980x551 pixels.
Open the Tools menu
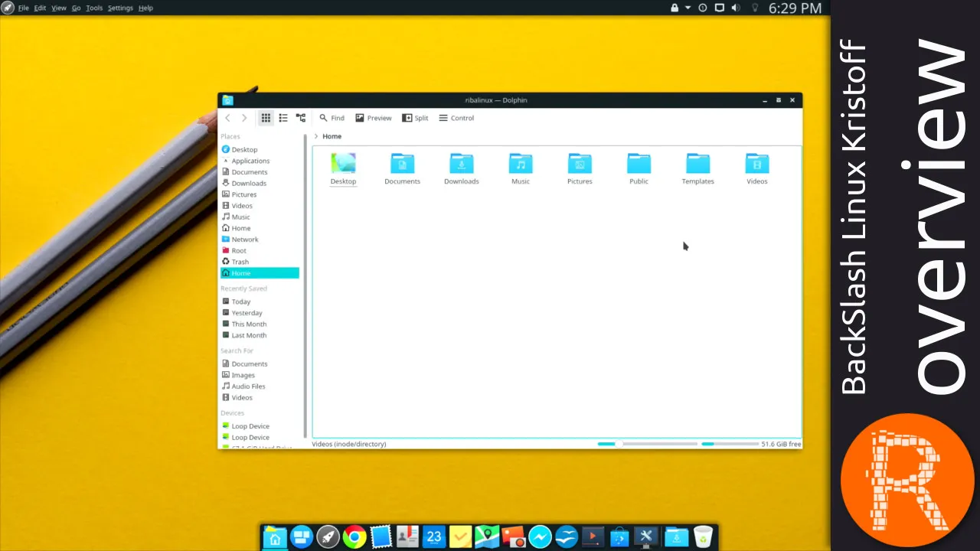[94, 8]
